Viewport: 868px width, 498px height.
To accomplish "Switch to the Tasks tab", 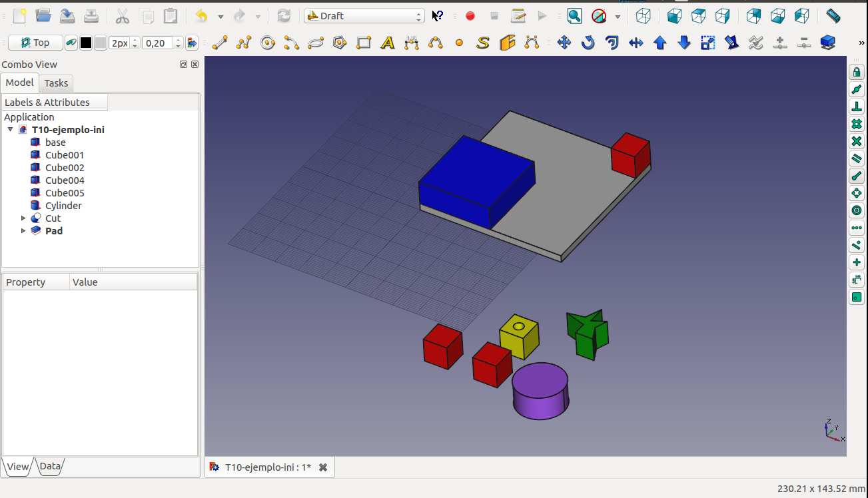I will 56,83.
